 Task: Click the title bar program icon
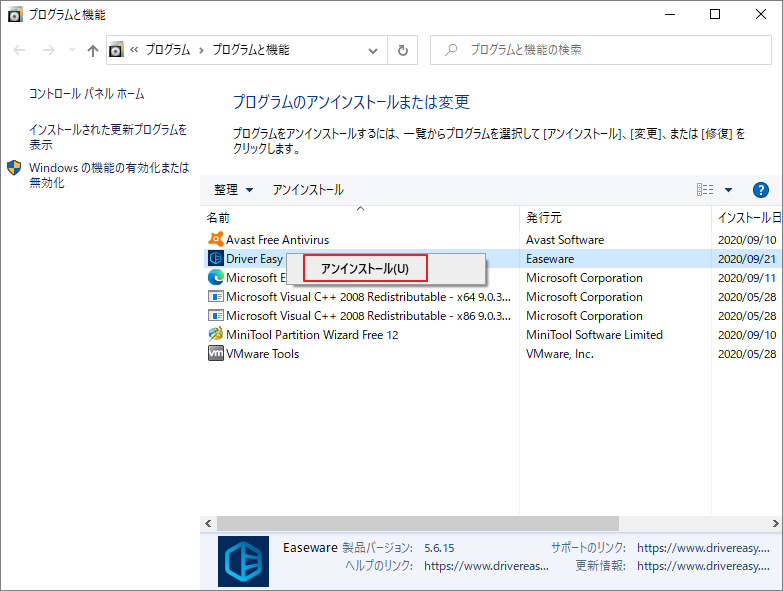15,15
